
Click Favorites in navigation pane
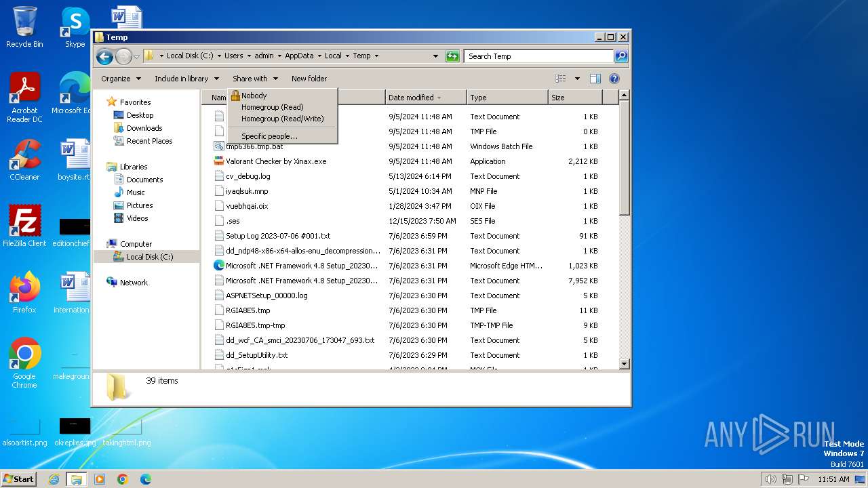coord(135,102)
